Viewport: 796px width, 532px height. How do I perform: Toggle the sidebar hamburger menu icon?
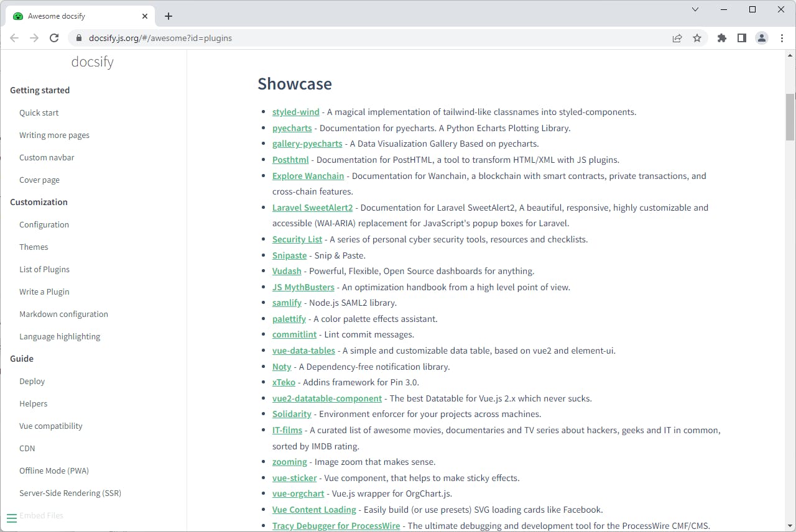(x=11, y=518)
